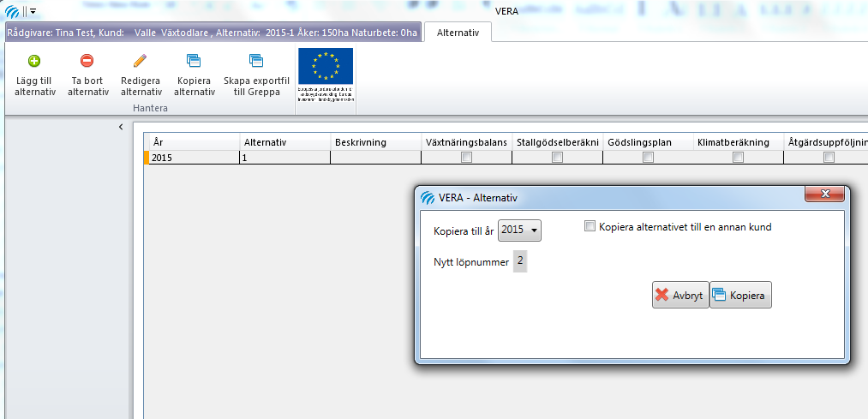Enable Kopiera alternativet till en annan kund
868x419 pixels.
coord(590,226)
